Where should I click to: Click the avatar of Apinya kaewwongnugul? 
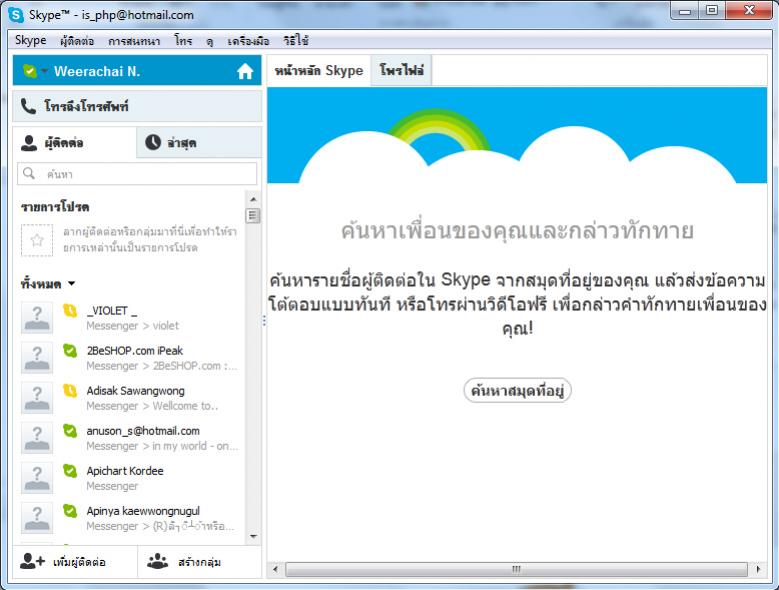click(x=37, y=518)
